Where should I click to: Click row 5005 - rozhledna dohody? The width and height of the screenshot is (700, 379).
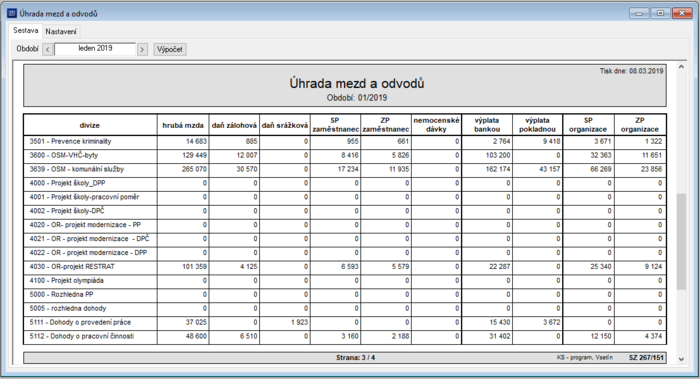pos(345,308)
